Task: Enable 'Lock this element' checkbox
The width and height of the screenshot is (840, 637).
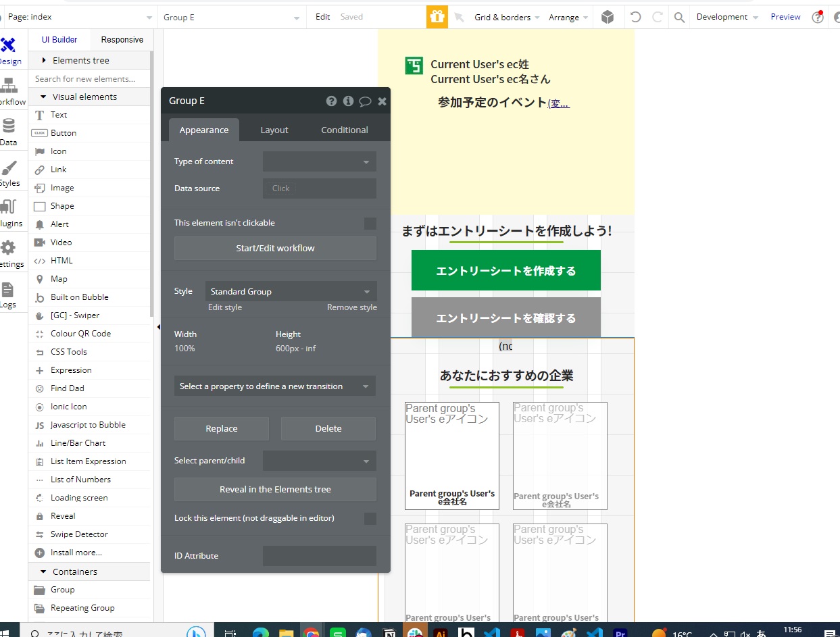Action: click(x=370, y=518)
